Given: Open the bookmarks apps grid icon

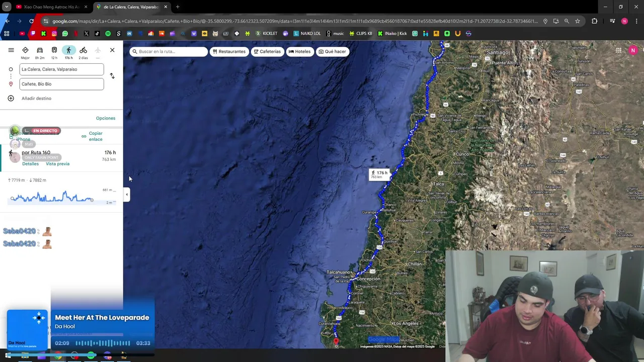Looking at the screenshot, I should 7,34.
